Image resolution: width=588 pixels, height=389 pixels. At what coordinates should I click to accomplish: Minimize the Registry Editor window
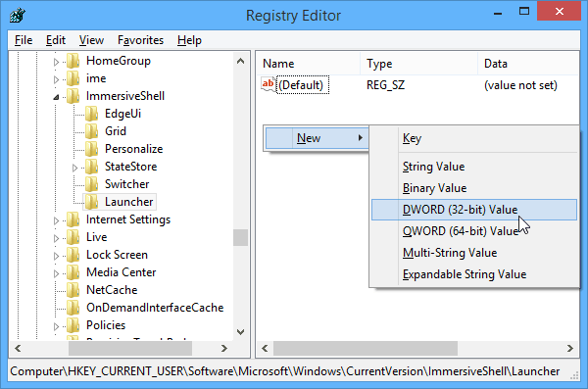point(498,13)
